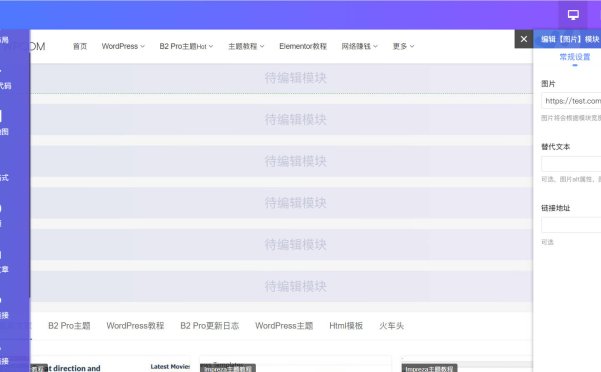Expand the B2 Pro主题 Hot dropdown
The width and height of the screenshot is (601, 372).
click(x=186, y=46)
